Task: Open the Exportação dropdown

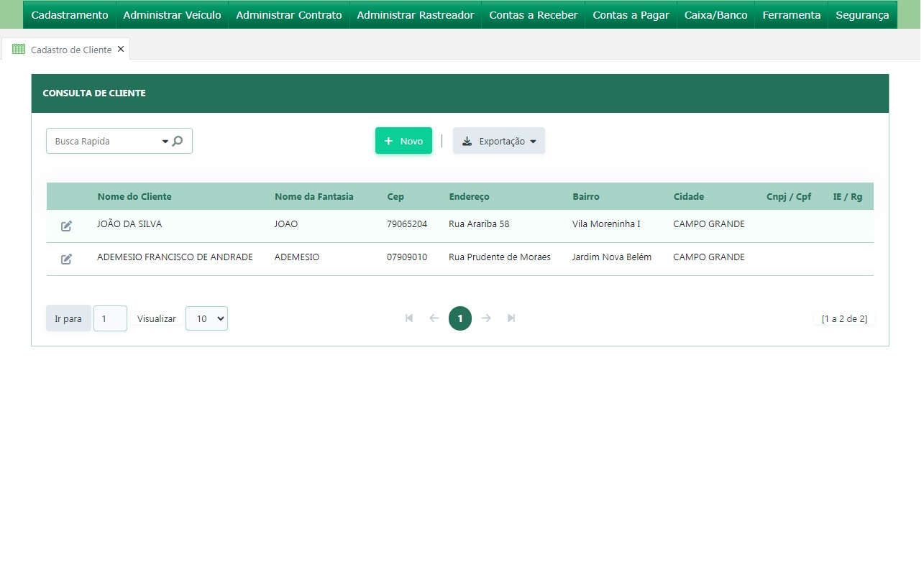Action: 499,141
